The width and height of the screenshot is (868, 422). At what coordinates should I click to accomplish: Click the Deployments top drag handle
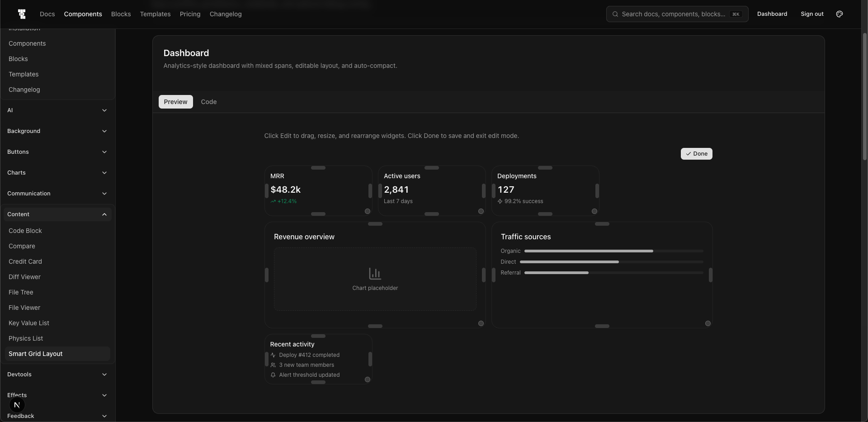545,168
